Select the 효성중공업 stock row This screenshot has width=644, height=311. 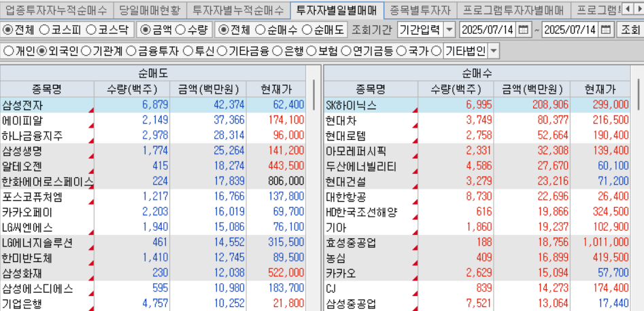click(477, 243)
